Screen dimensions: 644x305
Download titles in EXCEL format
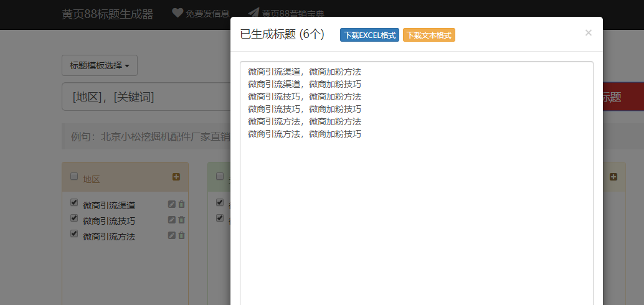[369, 35]
